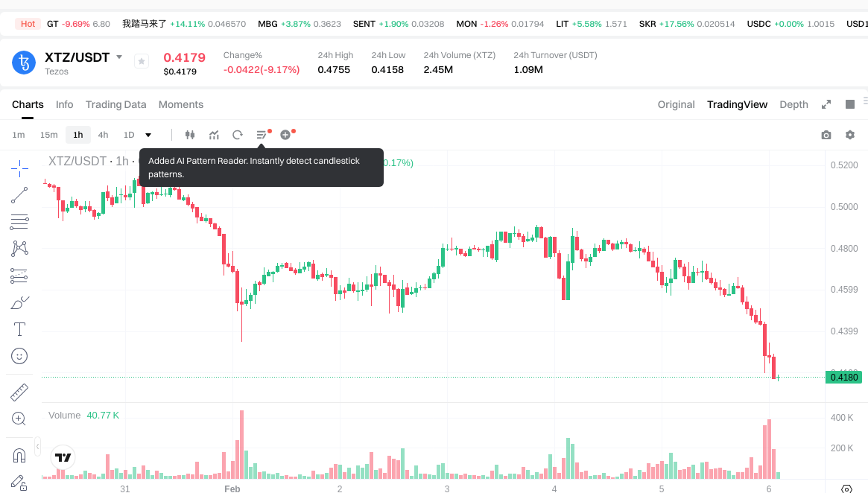
Task: Switch to the Trading Data tab
Action: point(115,104)
